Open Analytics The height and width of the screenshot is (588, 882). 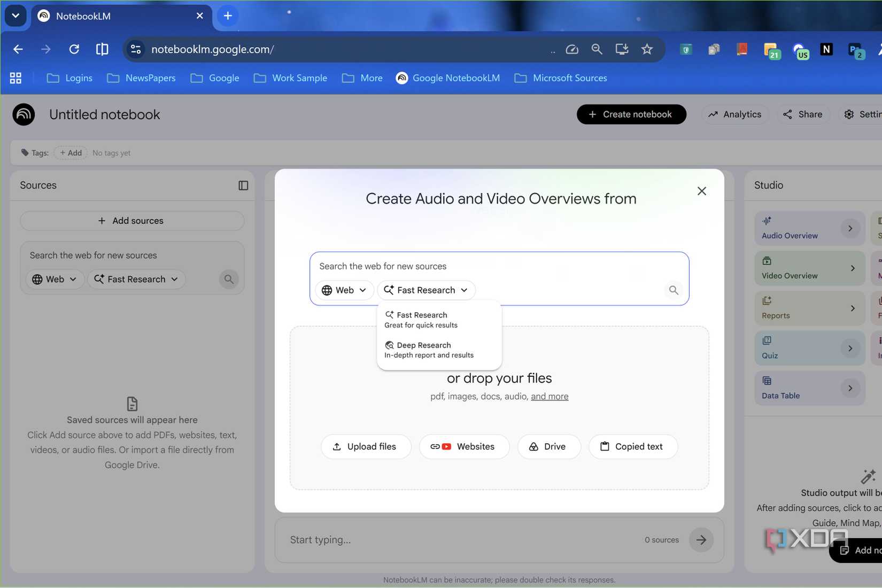[734, 114]
